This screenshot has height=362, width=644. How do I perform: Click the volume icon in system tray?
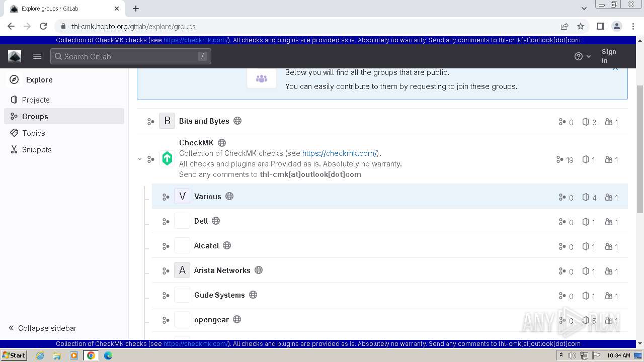click(x=572, y=355)
